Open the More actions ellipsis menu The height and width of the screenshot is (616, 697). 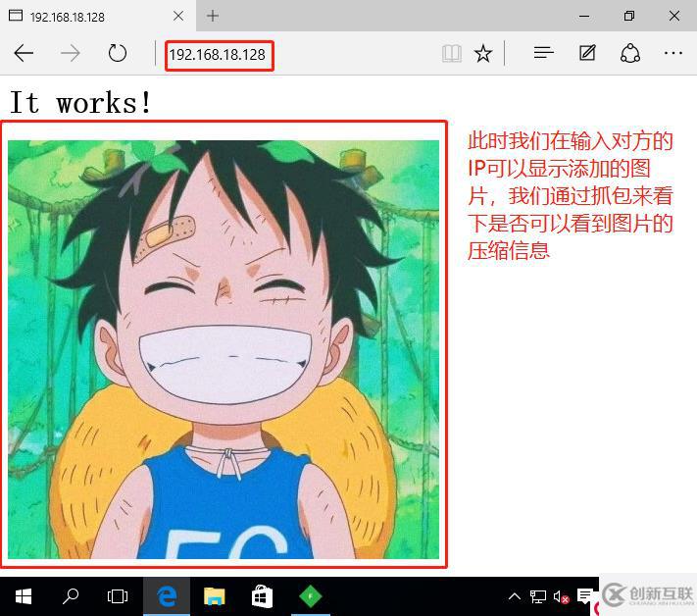tap(673, 53)
